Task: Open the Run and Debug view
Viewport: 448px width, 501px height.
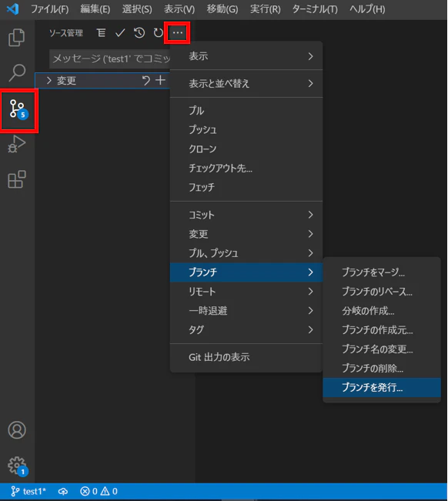Action: click(x=17, y=144)
